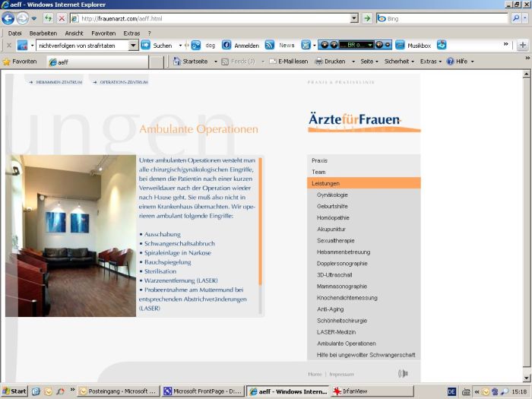
Task: Open the radio station BR dropdown
Action: tap(370, 45)
